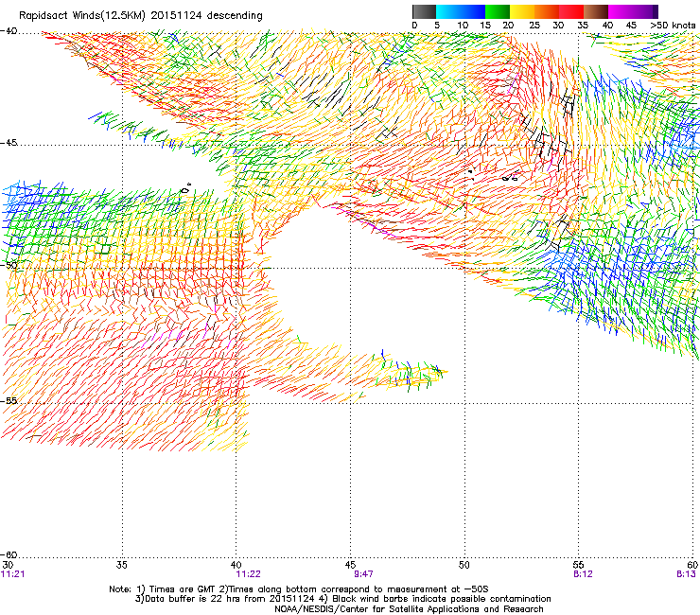Click the chart title 'Rapidscat Winds(12.5KM) 20151124 descending'
The image size is (700, 615).
click(141, 16)
